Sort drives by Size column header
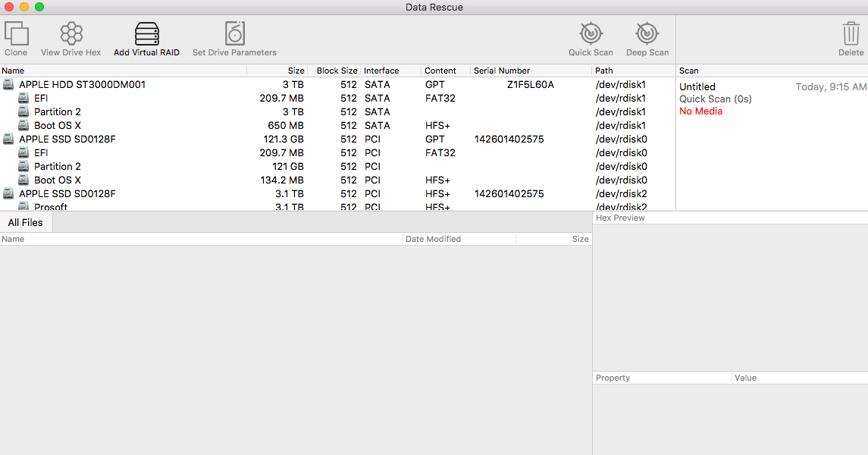 click(x=296, y=71)
